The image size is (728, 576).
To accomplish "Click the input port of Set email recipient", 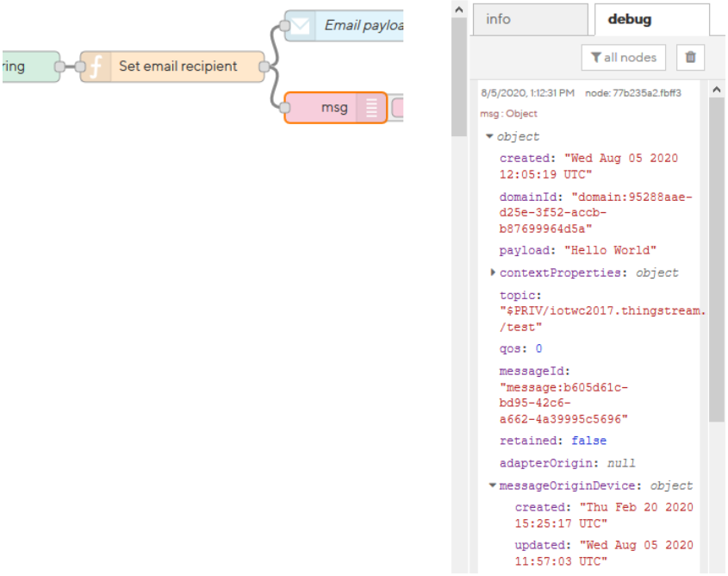I will click(80, 66).
